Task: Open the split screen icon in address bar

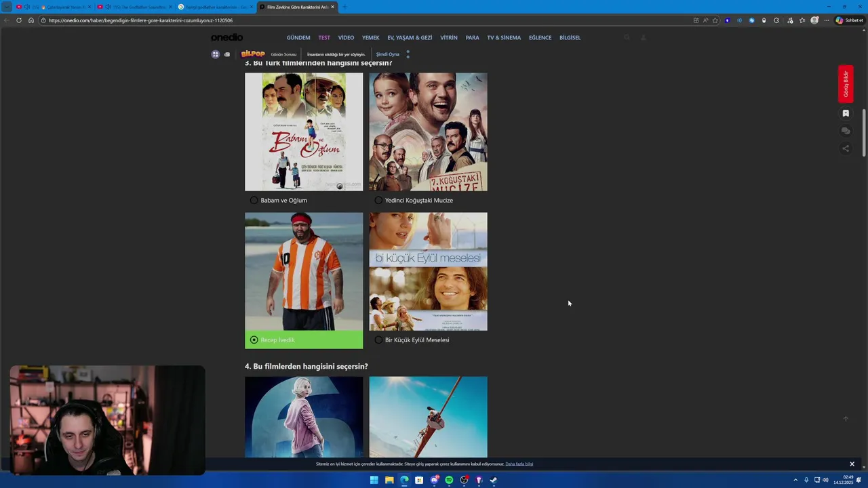Action: point(696,20)
